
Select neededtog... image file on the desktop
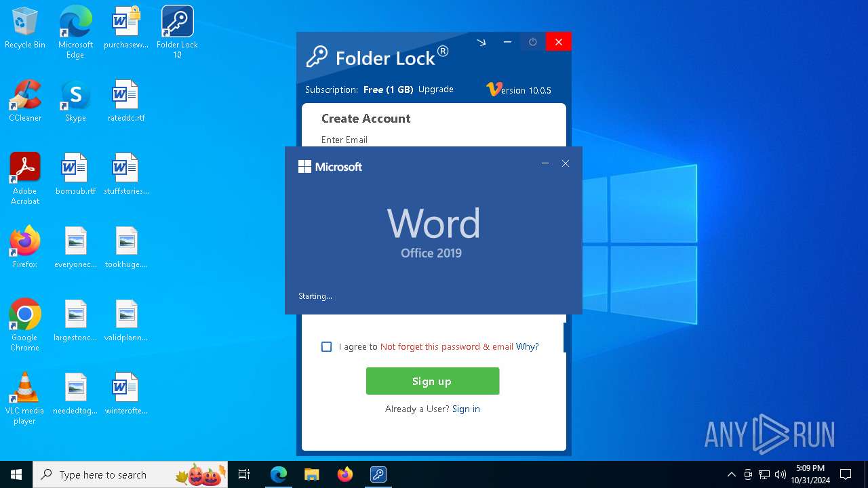(x=75, y=394)
